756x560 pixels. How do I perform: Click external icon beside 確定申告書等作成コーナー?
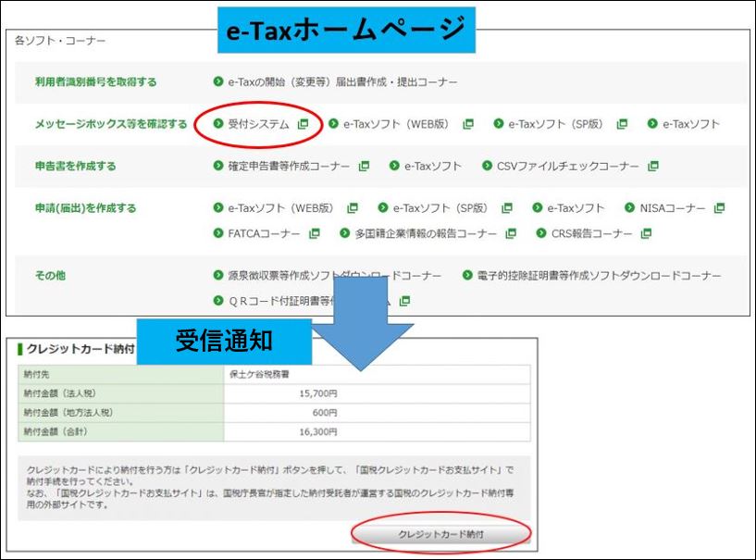point(364,166)
